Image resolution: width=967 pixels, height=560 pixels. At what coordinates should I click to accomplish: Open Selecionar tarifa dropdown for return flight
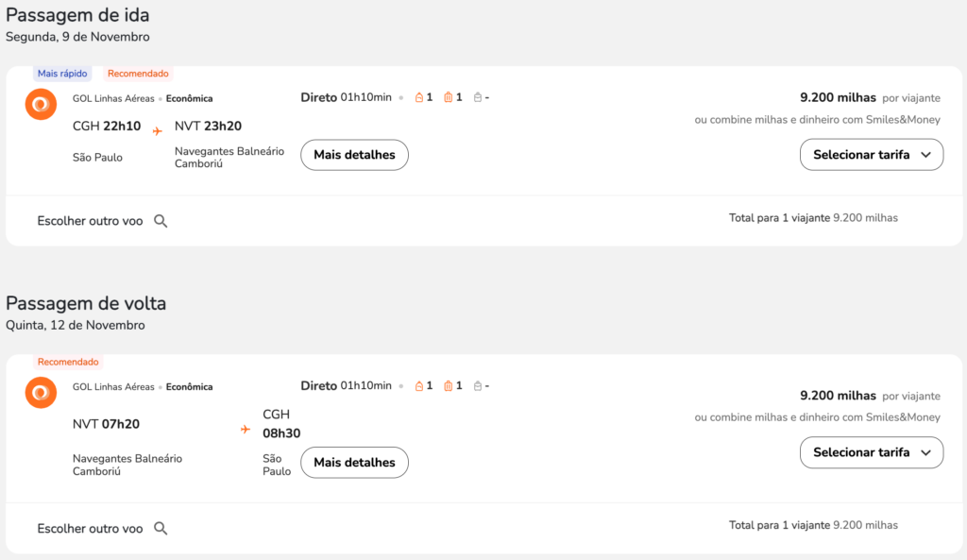click(x=872, y=452)
